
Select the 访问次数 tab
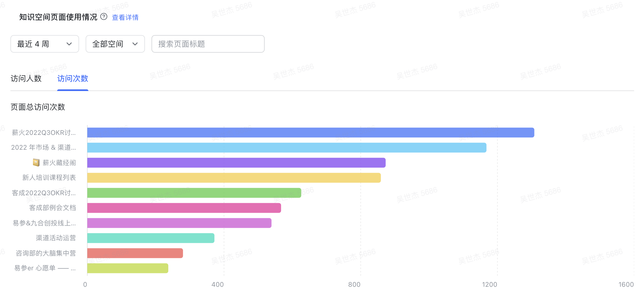pos(73,79)
